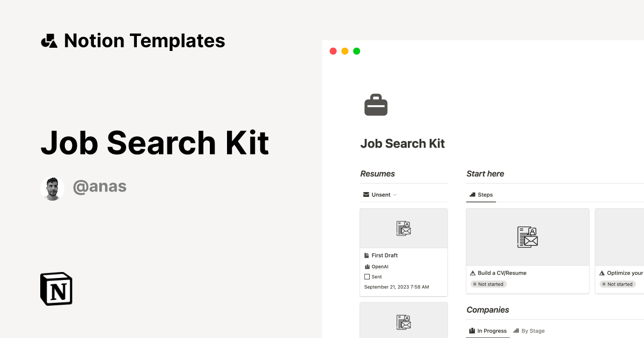Image resolution: width=644 pixels, height=338 pixels.
Task: Select the envelope icon next to Unsent
Action: click(x=365, y=194)
